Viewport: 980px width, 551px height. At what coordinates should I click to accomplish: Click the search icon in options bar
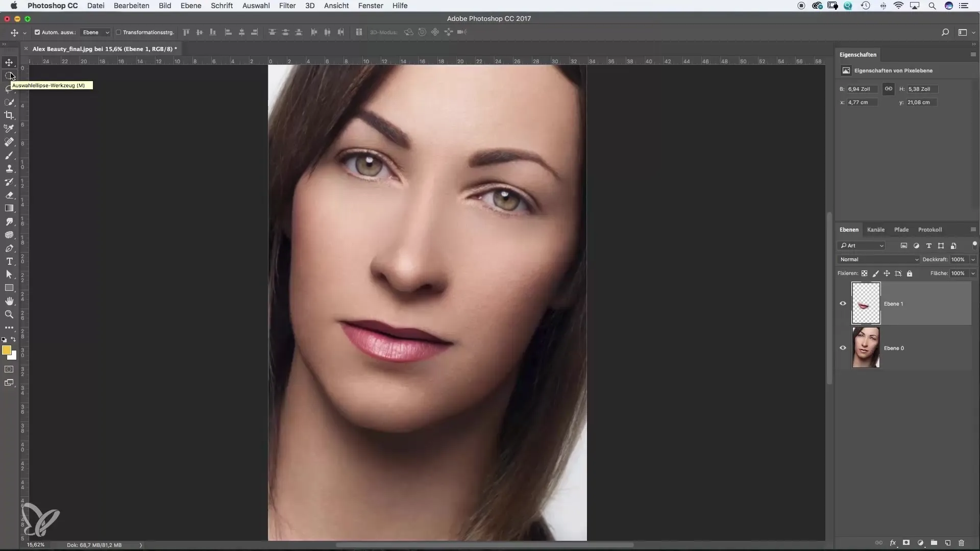[x=945, y=32]
